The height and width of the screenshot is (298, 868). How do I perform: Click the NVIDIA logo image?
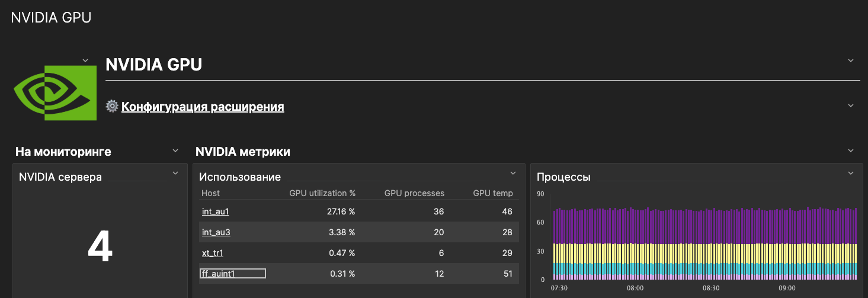55,93
